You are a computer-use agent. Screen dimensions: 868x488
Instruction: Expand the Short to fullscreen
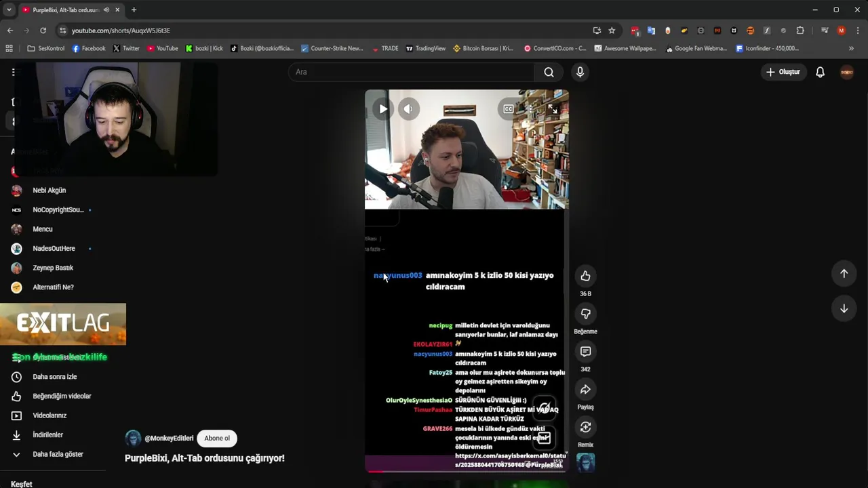[553, 109]
